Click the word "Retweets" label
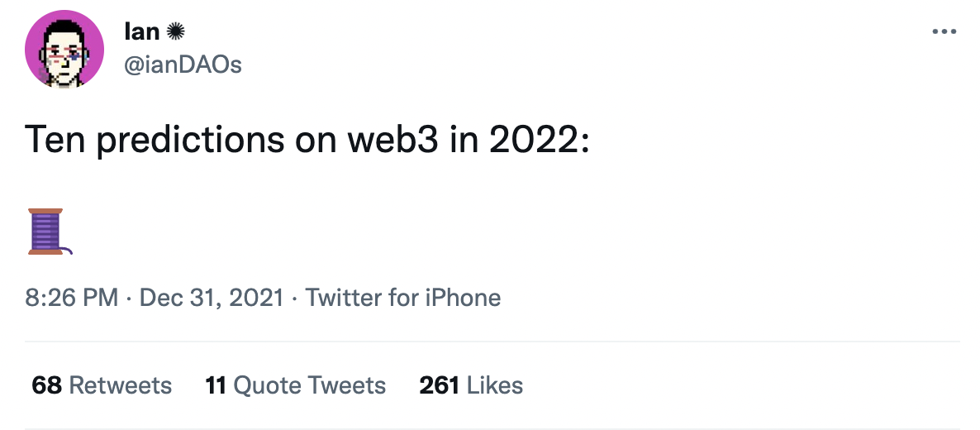 click(x=121, y=385)
